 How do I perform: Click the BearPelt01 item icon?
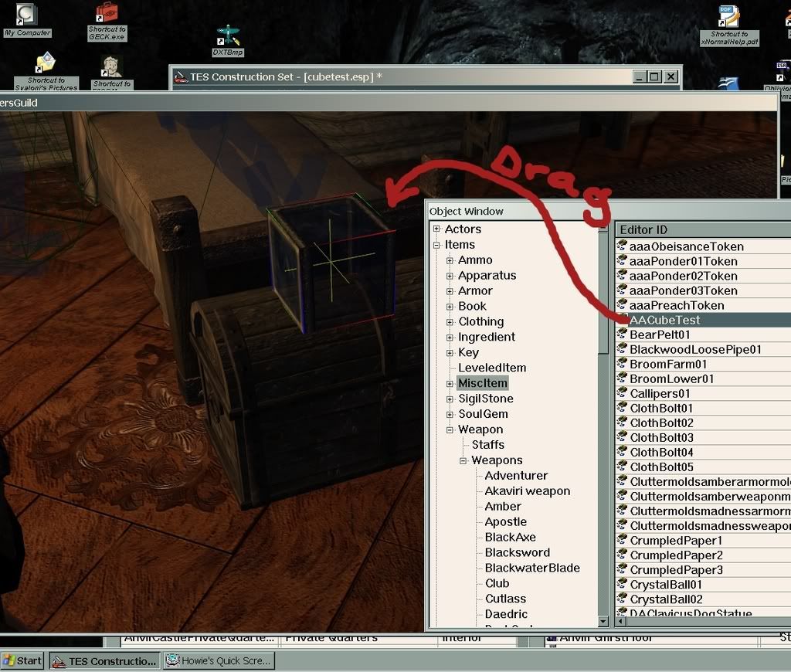pos(622,334)
